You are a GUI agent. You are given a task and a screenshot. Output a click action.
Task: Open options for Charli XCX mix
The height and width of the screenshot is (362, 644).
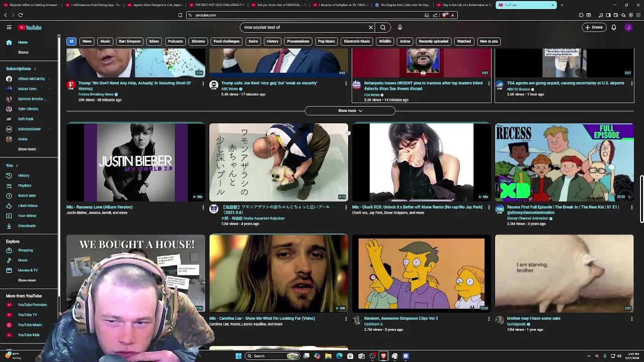click(x=489, y=207)
